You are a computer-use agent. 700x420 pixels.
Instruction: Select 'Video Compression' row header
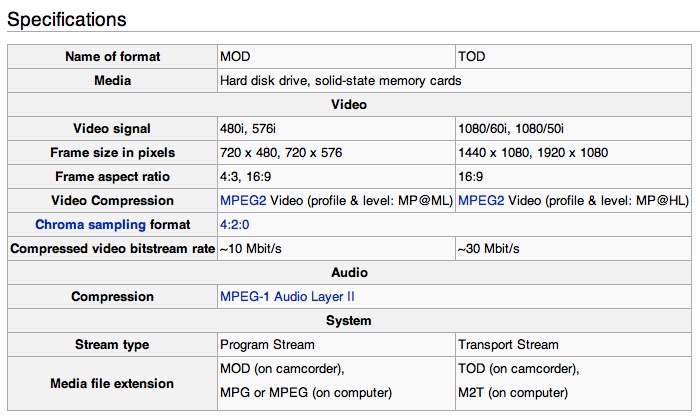coord(112,200)
